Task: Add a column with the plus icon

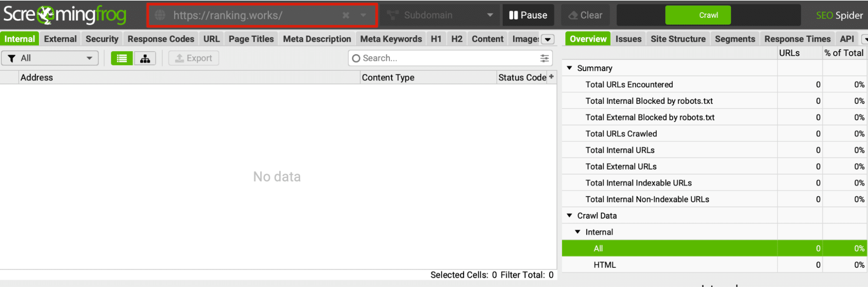Action: (x=551, y=76)
